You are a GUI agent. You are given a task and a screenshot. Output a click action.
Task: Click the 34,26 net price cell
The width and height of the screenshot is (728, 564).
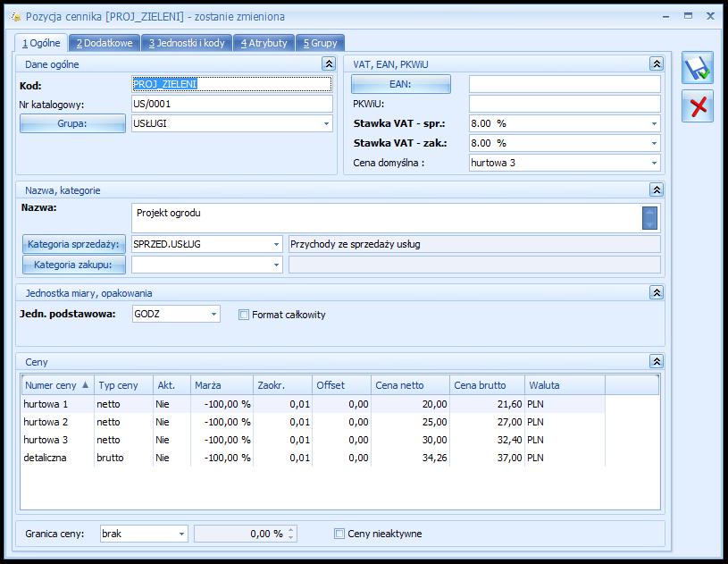(410, 458)
